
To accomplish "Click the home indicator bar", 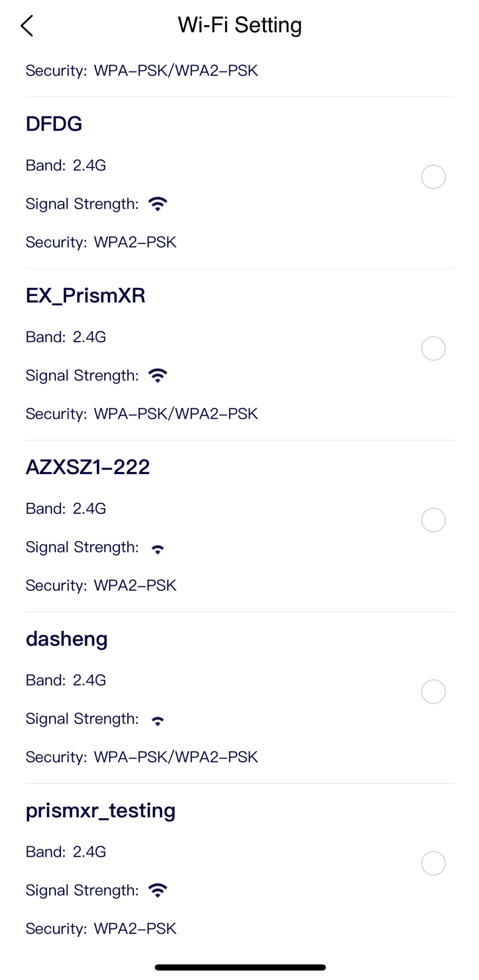I will point(240,967).
